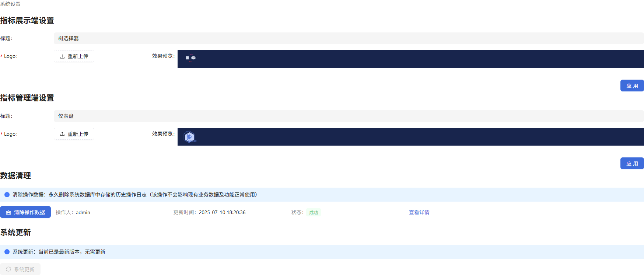
Task: Click upload icon in display-side Logo row
Action: [x=62, y=56]
